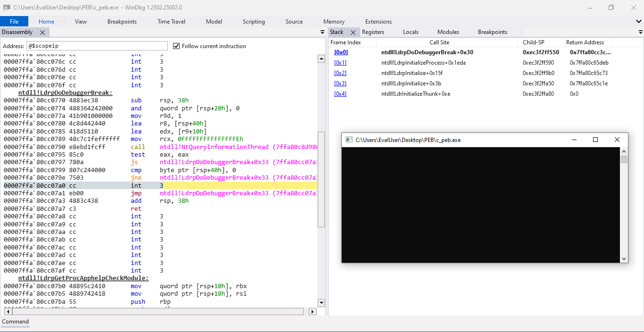Click the ntdll!LdrpGetProcApphelpCheckModule: label
Image resolution: width=644 pixels, height=332 pixels.
point(83,278)
